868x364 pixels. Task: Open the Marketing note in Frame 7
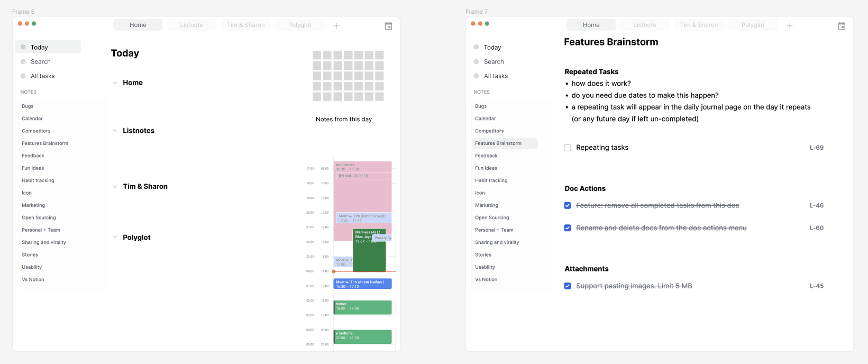(x=487, y=205)
